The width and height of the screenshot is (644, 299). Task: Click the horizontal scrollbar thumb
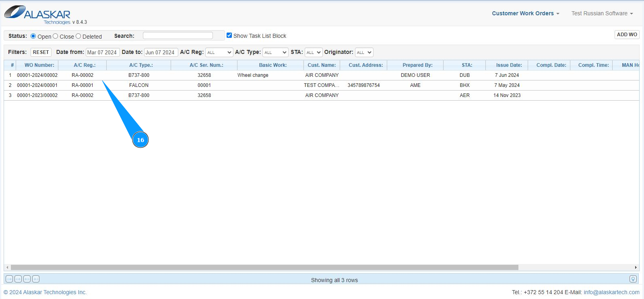[264, 267]
